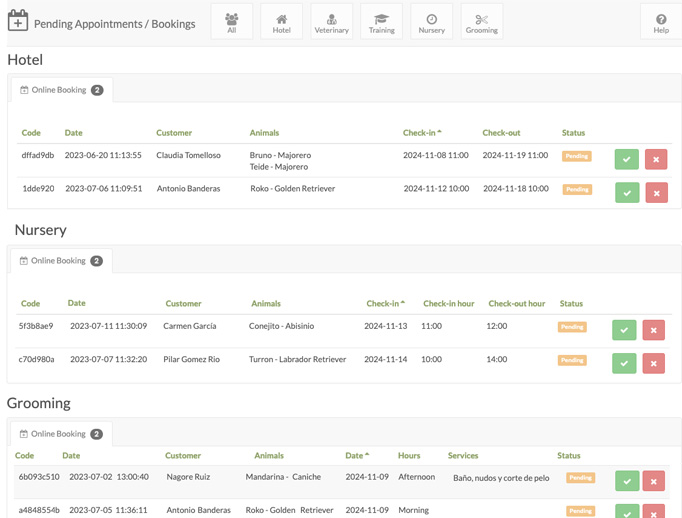The height and width of the screenshot is (518, 682).
Task: Click Pending status of booking 5f3b8ae9
Action: click(572, 327)
